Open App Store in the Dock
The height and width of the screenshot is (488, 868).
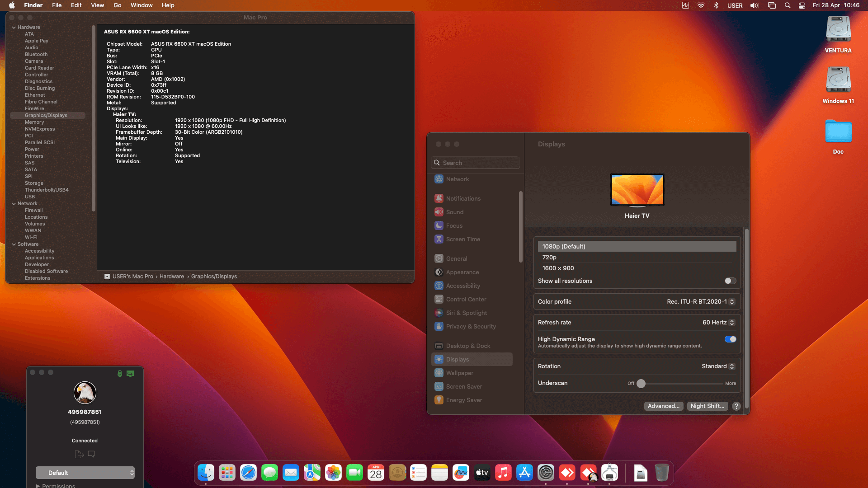(524, 473)
